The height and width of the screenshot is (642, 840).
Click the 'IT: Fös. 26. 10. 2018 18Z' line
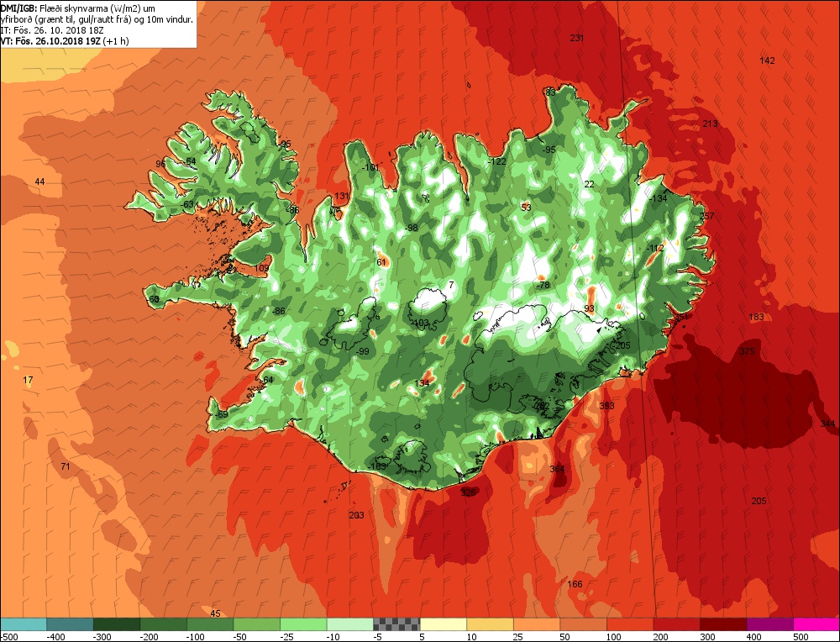pos(52,30)
